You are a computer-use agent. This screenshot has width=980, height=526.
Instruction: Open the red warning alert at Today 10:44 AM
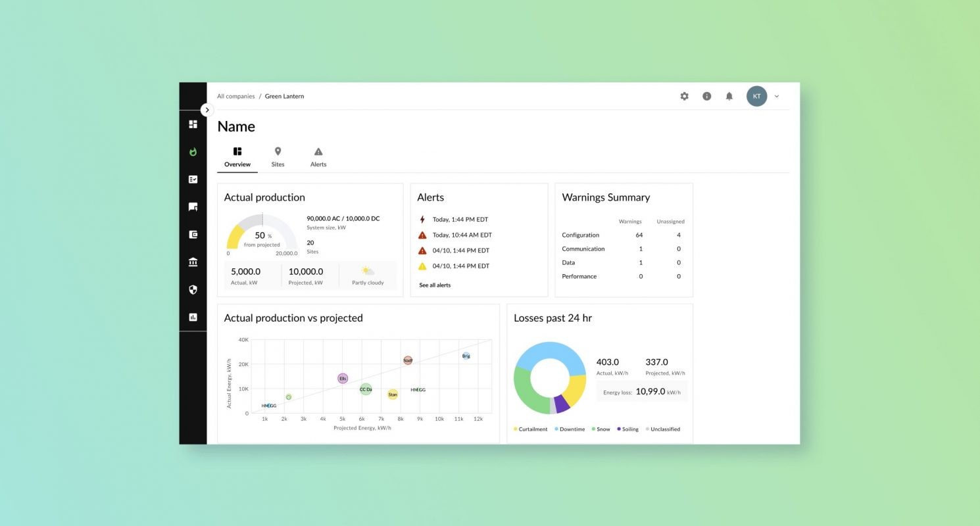455,235
